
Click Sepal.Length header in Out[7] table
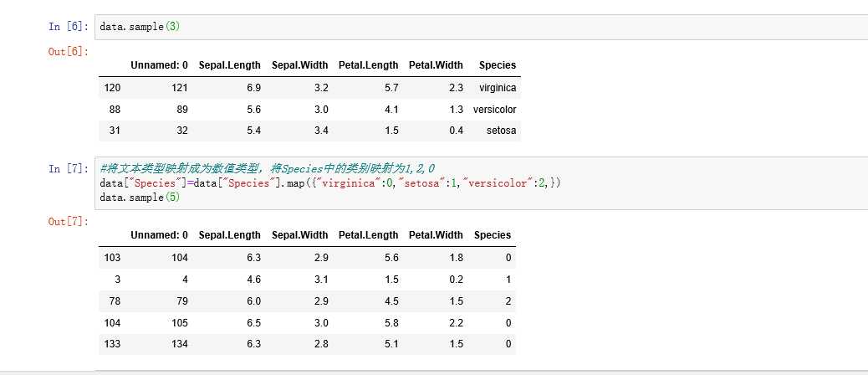[x=229, y=235]
